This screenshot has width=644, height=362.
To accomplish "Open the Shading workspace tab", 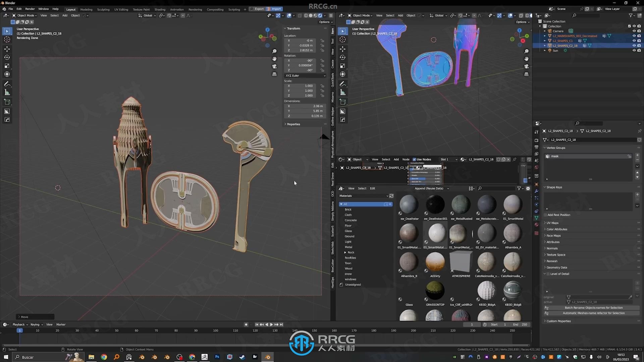I will click(160, 9).
